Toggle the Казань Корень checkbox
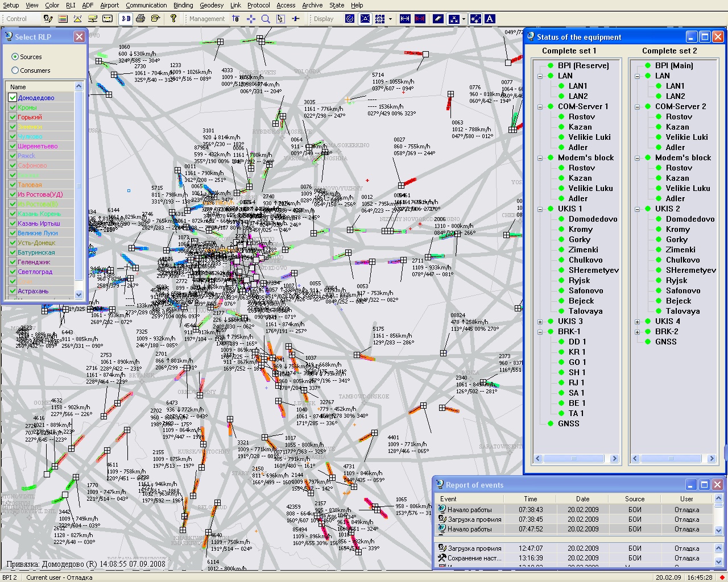Image resolution: width=728 pixels, height=582 pixels. [x=13, y=214]
